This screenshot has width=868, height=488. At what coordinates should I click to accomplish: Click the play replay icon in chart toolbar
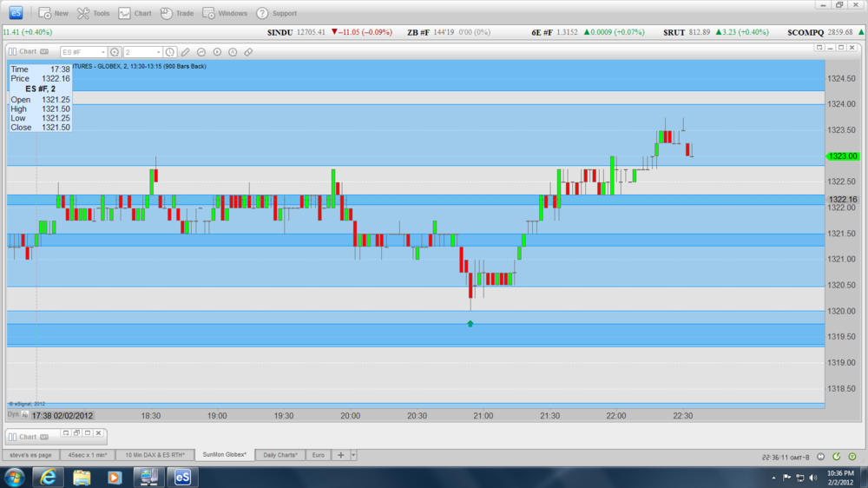(218, 52)
